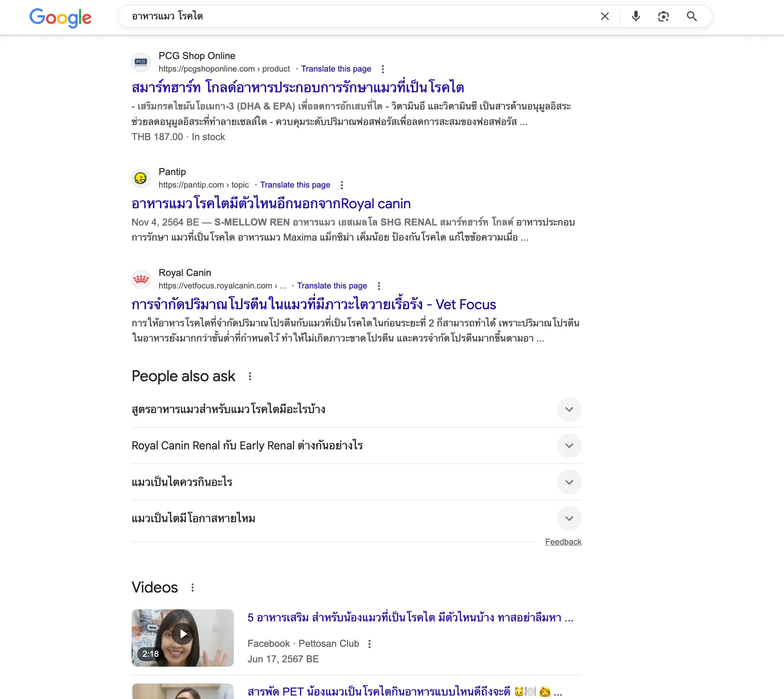
Task: Click the vetfocus.royalcanin.com URL text
Action: [x=223, y=286]
